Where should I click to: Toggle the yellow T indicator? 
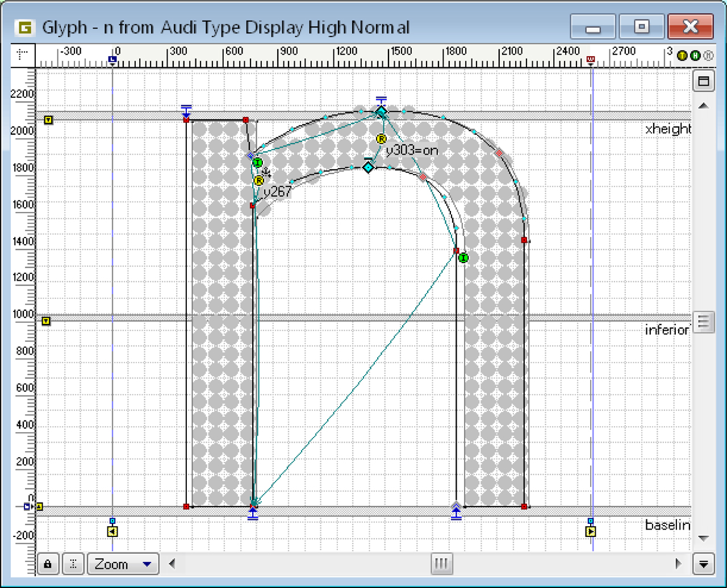click(x=682, y=56)
